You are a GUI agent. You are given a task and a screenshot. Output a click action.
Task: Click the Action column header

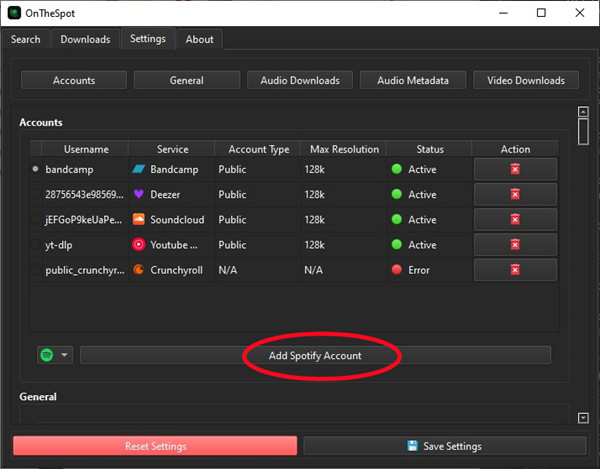(515, 149)
